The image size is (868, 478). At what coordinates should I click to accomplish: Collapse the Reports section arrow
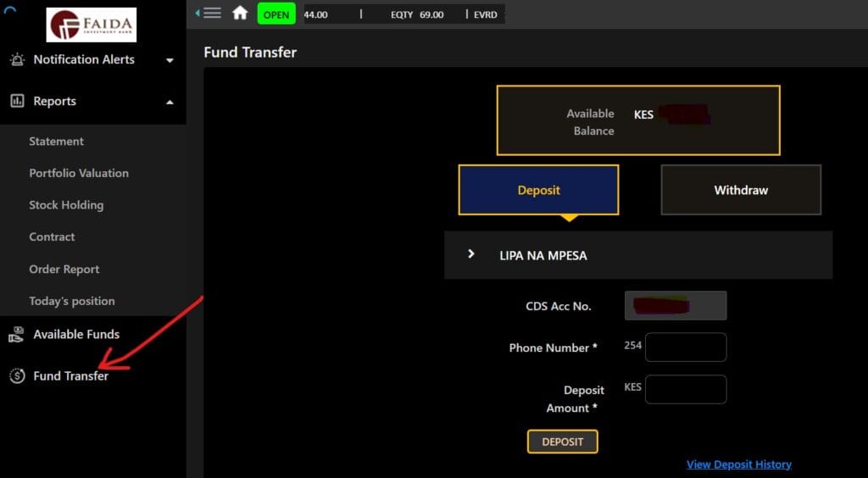click(x=170, y=102)
